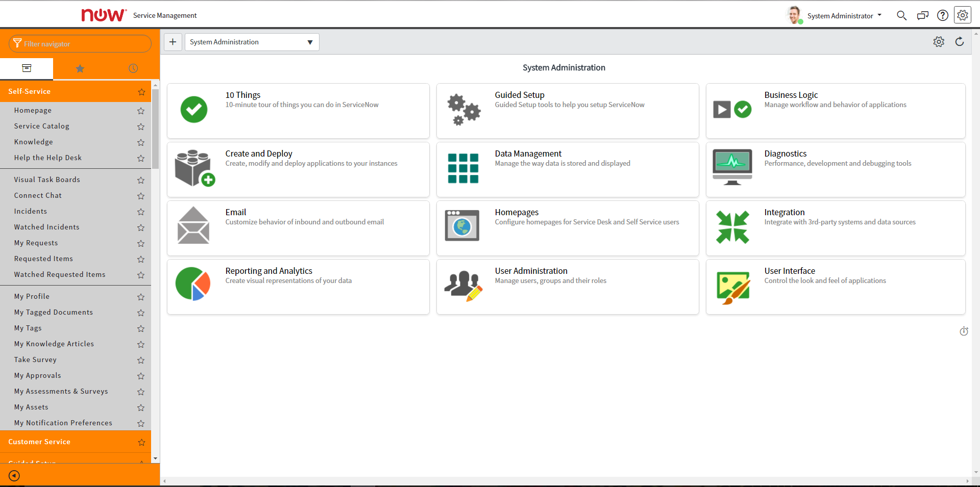980x487 pixels.
Task: Open Connect chat sidebar icon
Action: pyautogui.click(x=922, y=16)
